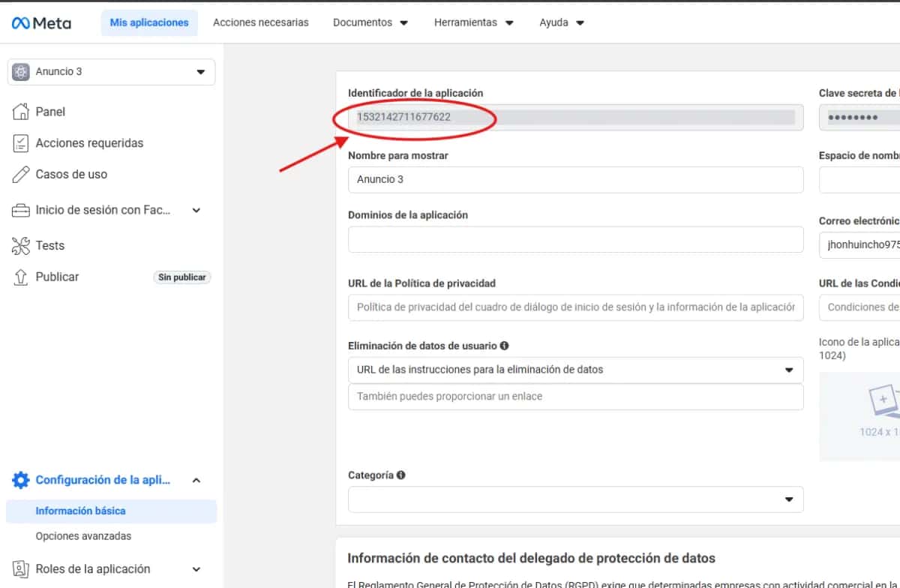Open the Ayuda menu
Viewport: 900px width, 588px height.
[x=562, y=22]
